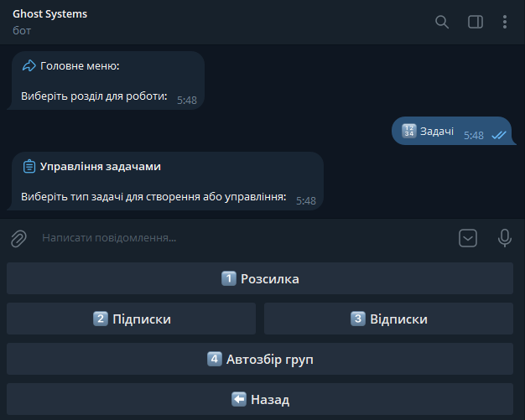Click the number emoji icon in Задачі message
The width and height of the screenshot is (525, 420).
click(x=409, y=131)
